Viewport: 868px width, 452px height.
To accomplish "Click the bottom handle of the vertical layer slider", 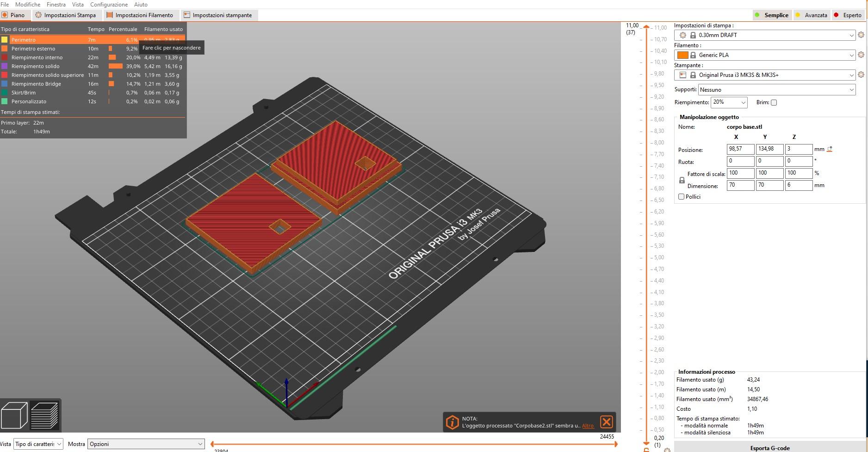I will [x=646, y=443].
